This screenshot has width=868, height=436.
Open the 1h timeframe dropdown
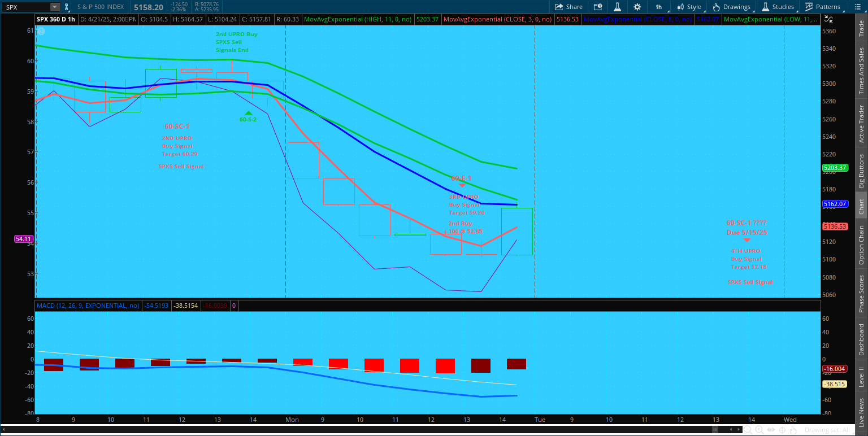[659, 7]
